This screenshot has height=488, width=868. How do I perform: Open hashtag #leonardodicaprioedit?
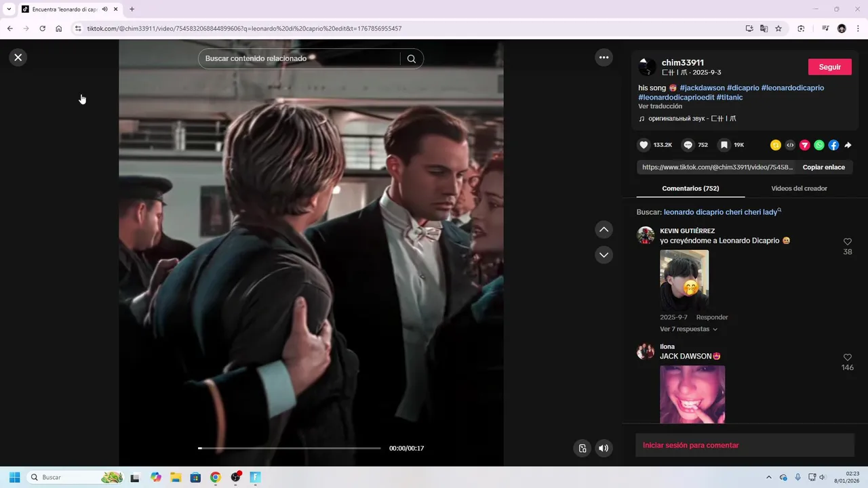pos(676,98)
